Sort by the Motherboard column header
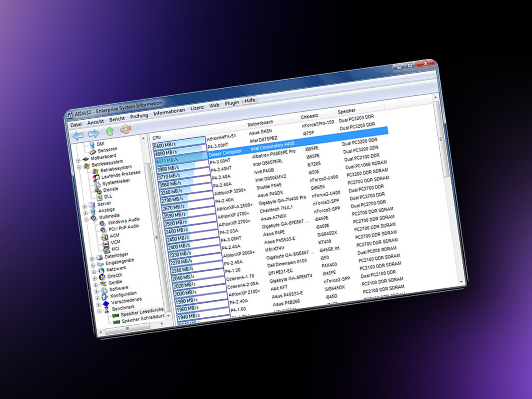532x399 pixels. click(x=260, y=122)
